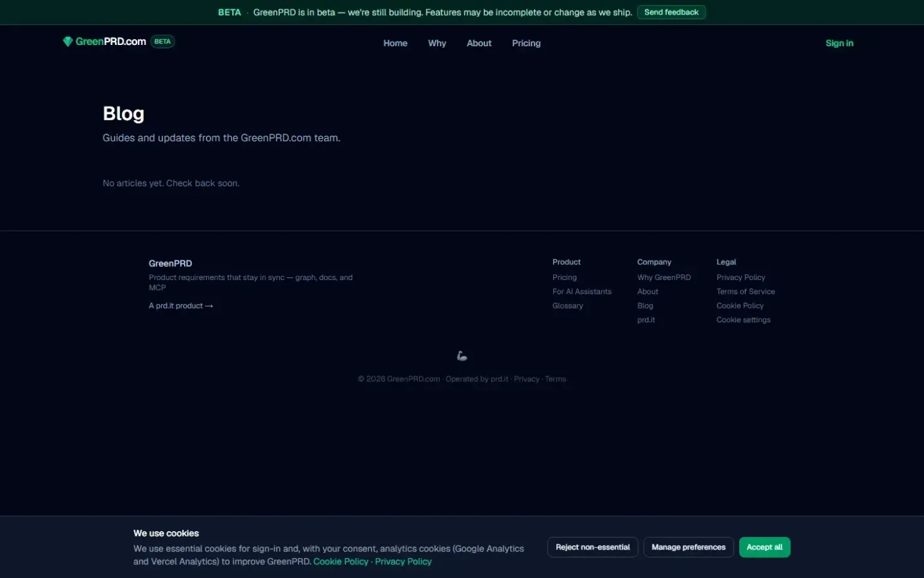The width and height of the screenshot is (924, 578).
Task: Open the Blog footer link
Action: point(645,306)
